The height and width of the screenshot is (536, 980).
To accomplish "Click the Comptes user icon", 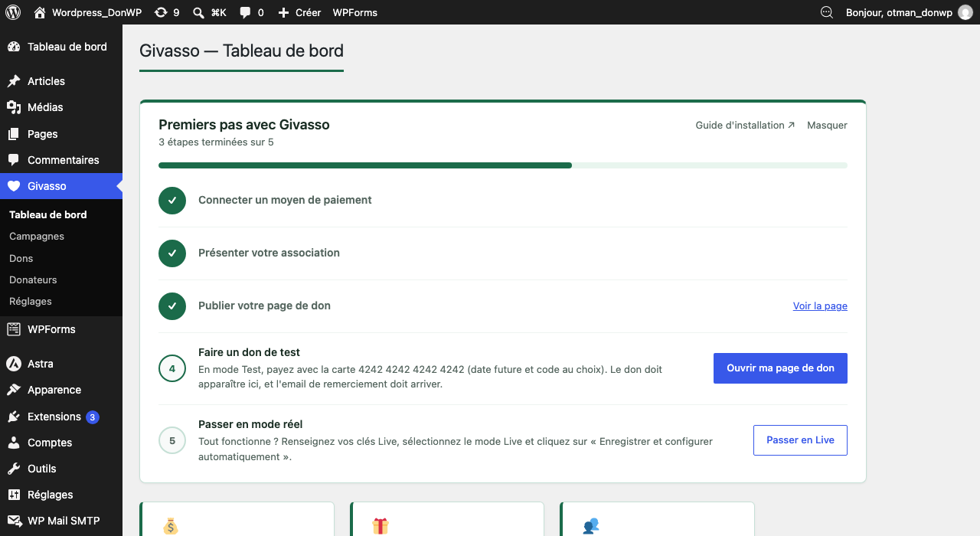I will point(14,443).
